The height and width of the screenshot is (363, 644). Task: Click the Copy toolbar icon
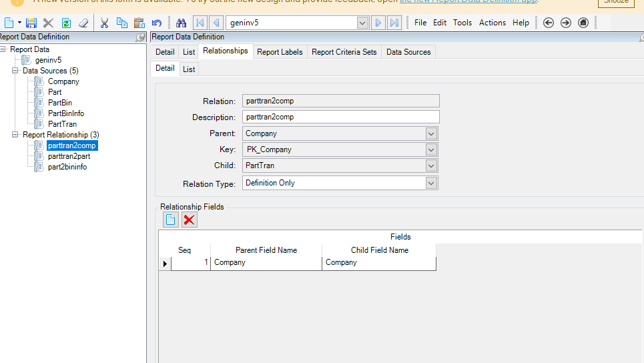[x=122, y=23]
